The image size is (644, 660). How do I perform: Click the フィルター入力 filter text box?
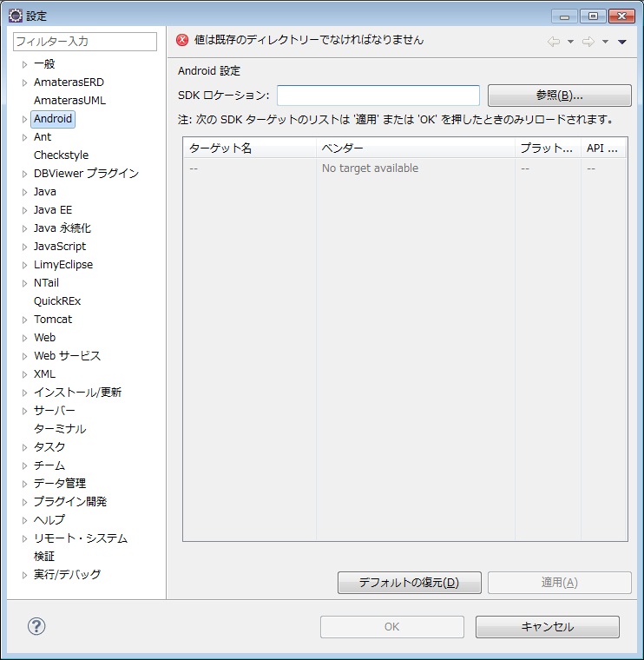tap(85, 42)
